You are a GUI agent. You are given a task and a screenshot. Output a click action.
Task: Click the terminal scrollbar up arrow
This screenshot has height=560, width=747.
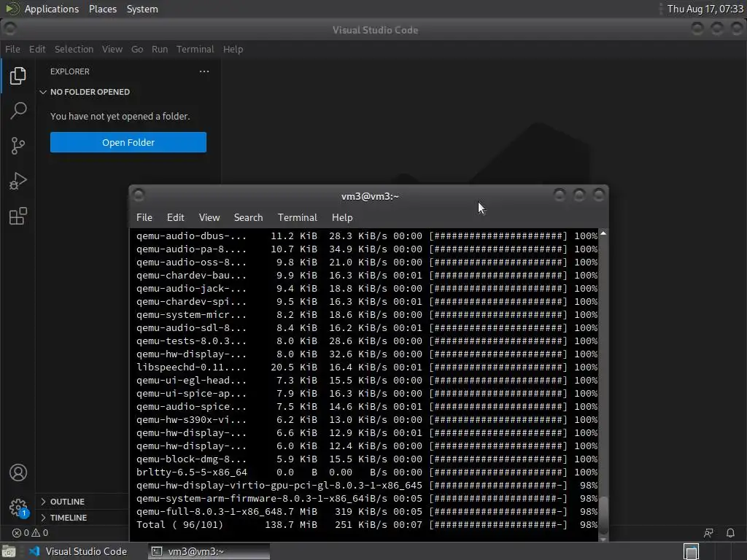pyautogui.click(x=603, y=234)
